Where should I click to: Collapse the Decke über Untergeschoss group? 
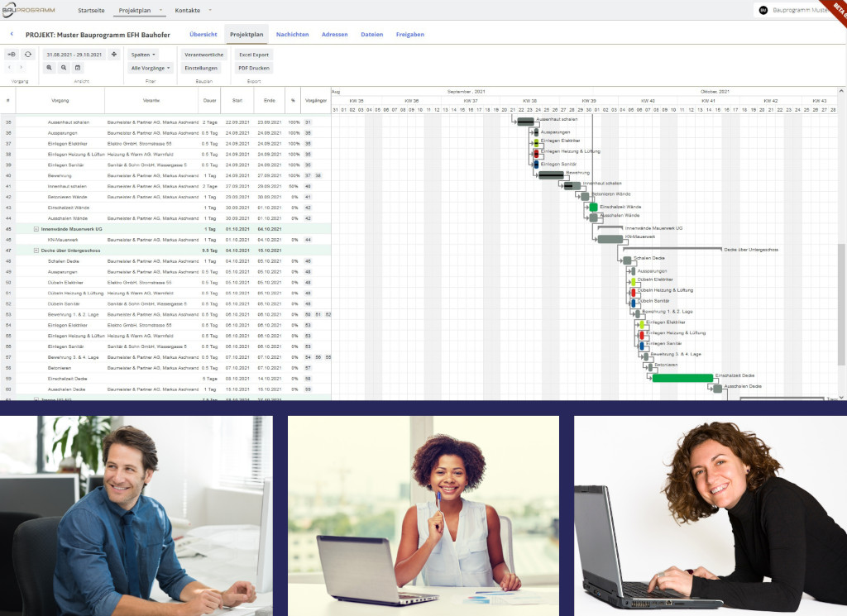pos(36,250)
